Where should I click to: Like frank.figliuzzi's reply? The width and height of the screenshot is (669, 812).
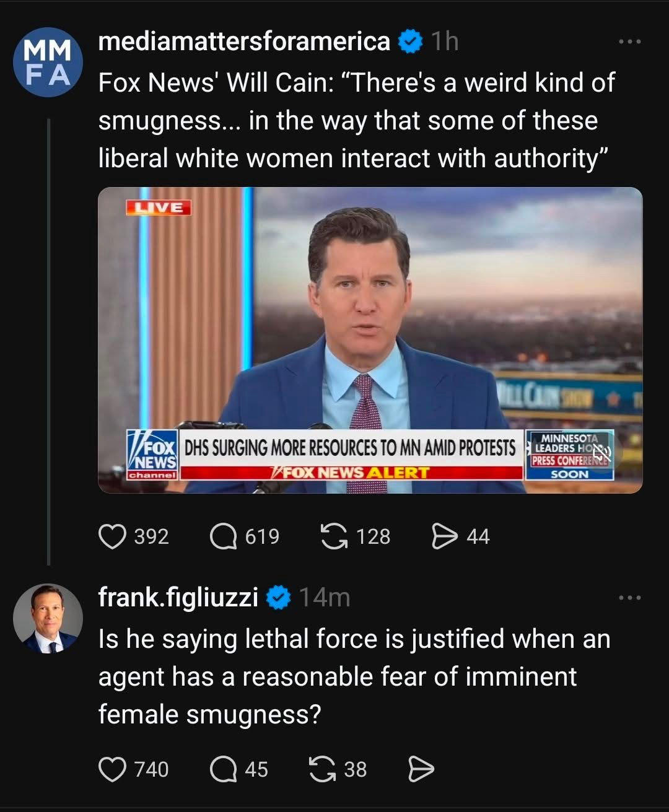[112, 769]
